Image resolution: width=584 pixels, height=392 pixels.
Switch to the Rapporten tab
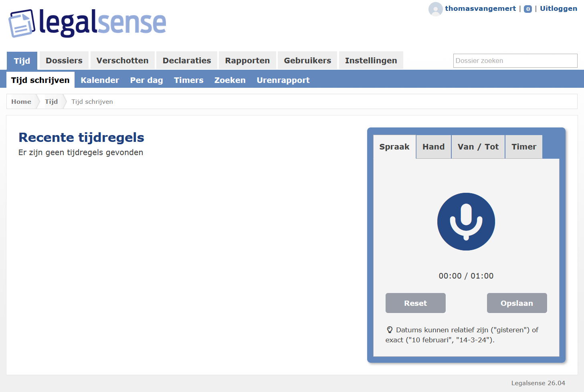[247, 61]
